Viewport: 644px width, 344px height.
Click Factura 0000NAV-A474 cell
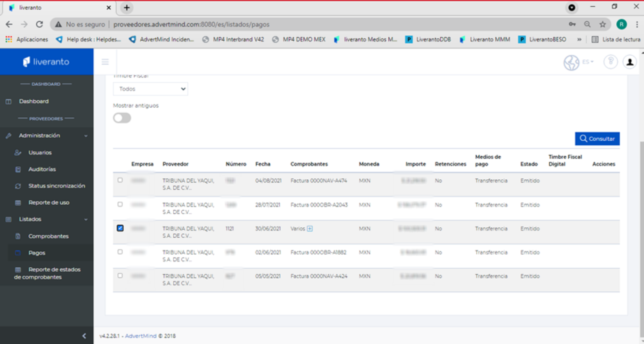click(x=319, y=180)
